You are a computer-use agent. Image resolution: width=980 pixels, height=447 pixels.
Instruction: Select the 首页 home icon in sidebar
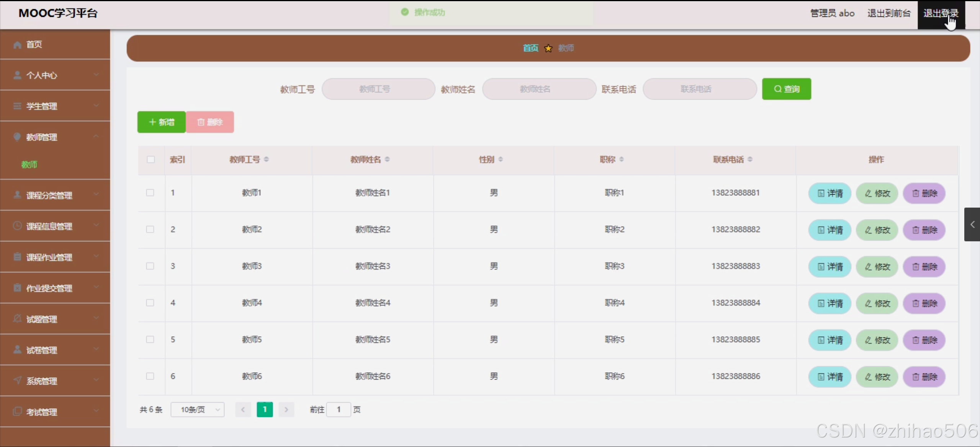tap(17, 44)
